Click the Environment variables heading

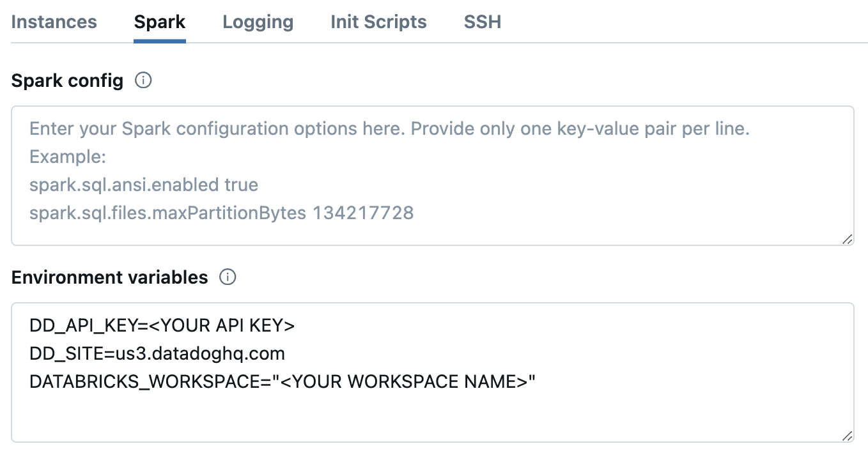[109, 277]
